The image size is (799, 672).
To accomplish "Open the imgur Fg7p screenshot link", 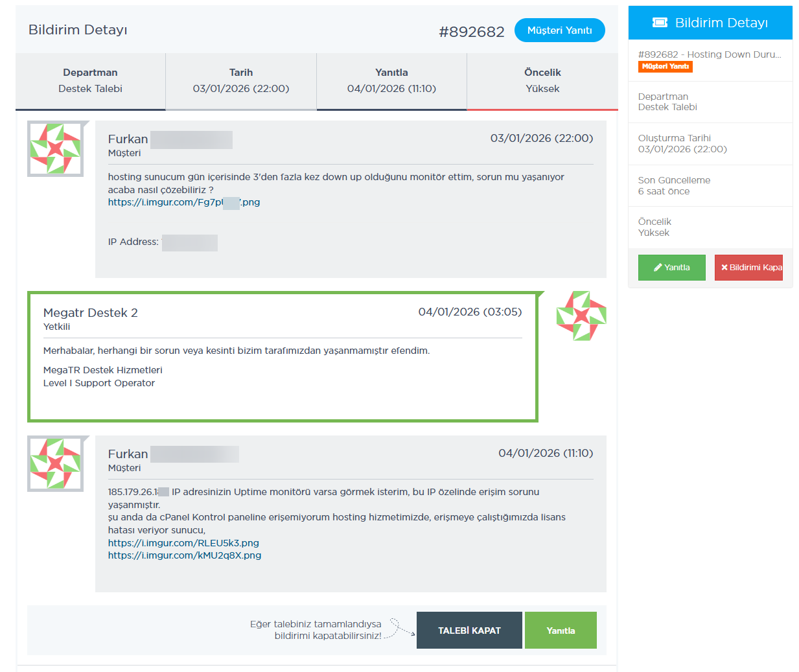I will tap(184, 202).
